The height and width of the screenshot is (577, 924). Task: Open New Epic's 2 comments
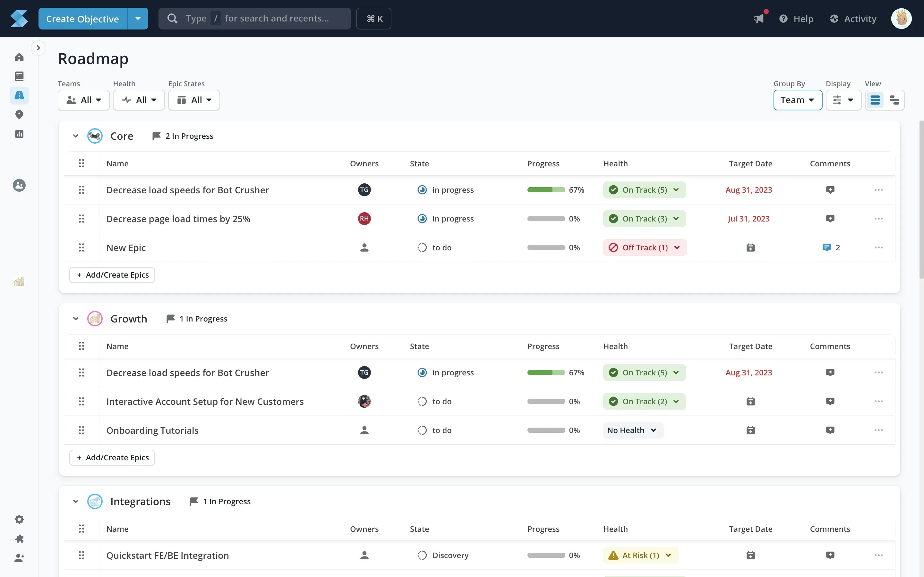coord(830,248)
